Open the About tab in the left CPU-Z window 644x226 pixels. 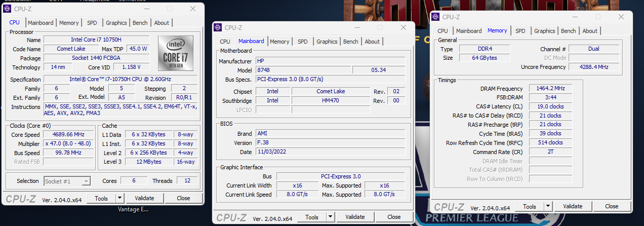(x=162, y=23)
